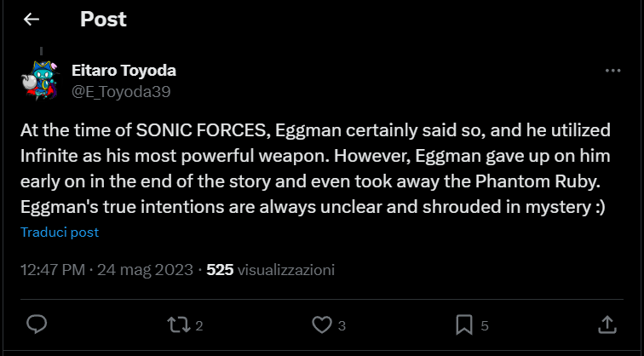The height and width of the screenshot is (356, 644).
Task: Go back using the left arrow
Action: click(x=32, y=20)
